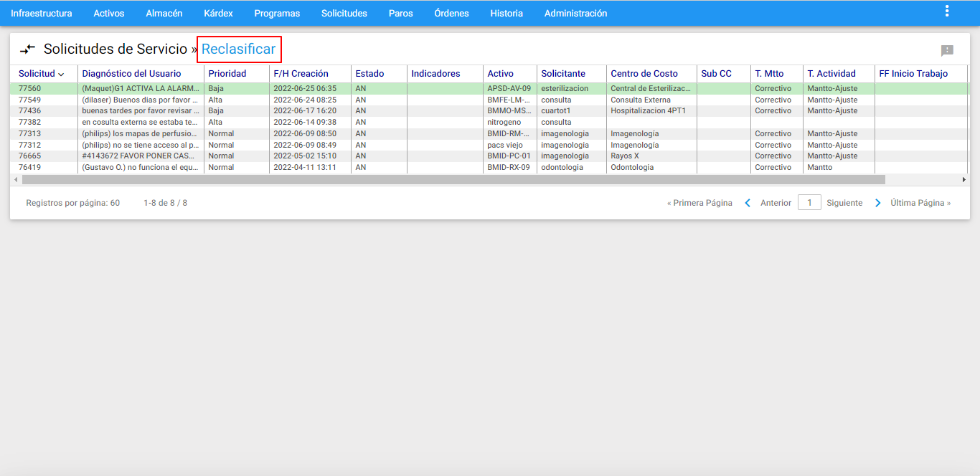Click the Sub CC column header

716,74
